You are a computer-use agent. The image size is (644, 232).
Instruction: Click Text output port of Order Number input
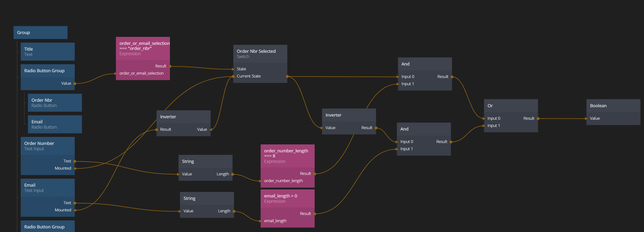74,161
